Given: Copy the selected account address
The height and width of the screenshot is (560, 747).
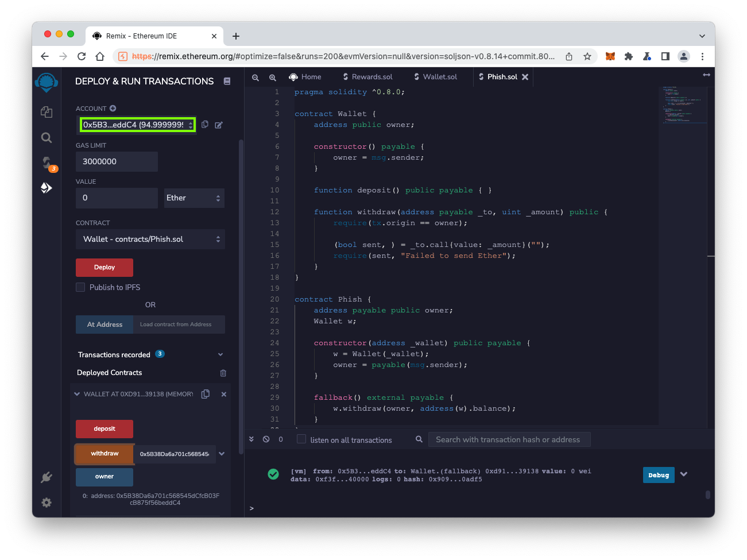Looking at the screenshot, I should pos(205,125).
